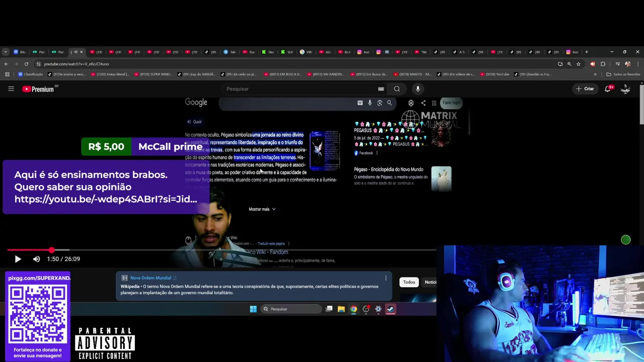
Task: Switch to the Stre Kick tab
Action: pos(268,52)
